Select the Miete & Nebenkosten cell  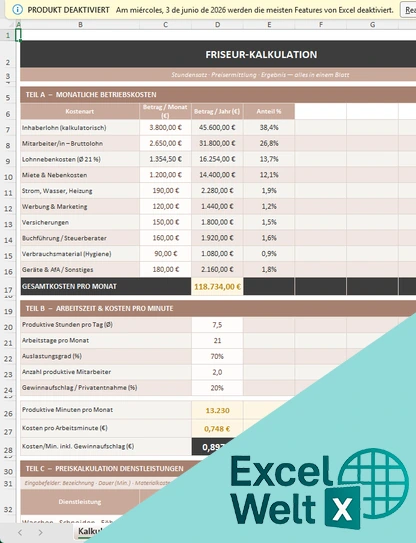[x=80, y=175]
